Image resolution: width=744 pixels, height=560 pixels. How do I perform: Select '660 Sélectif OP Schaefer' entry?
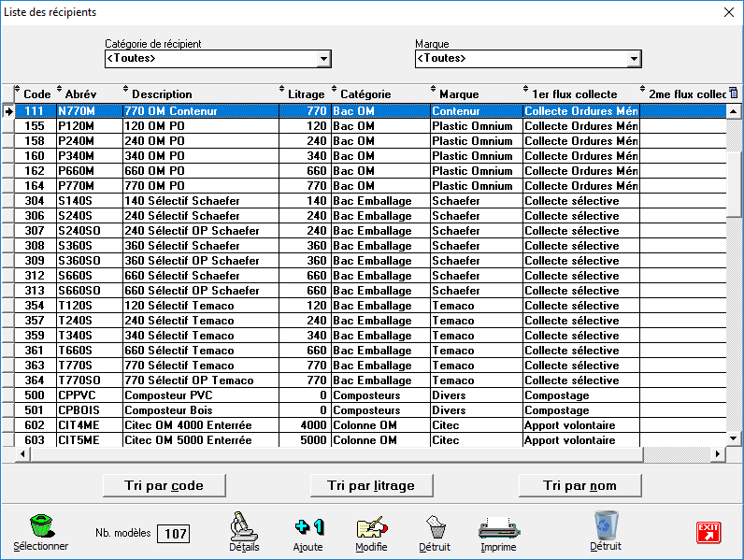[x=201, y=291]
